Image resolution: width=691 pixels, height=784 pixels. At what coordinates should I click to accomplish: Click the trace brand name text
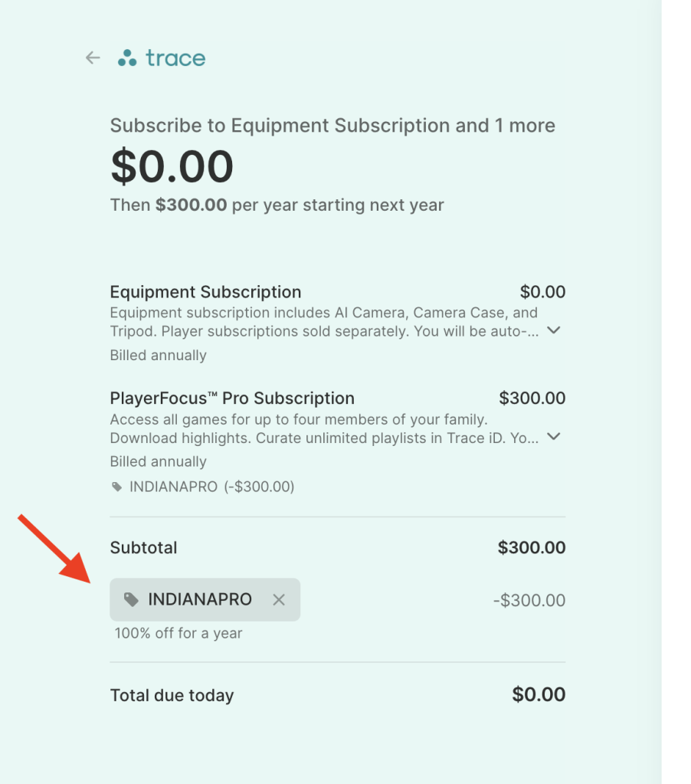(175, 58)
